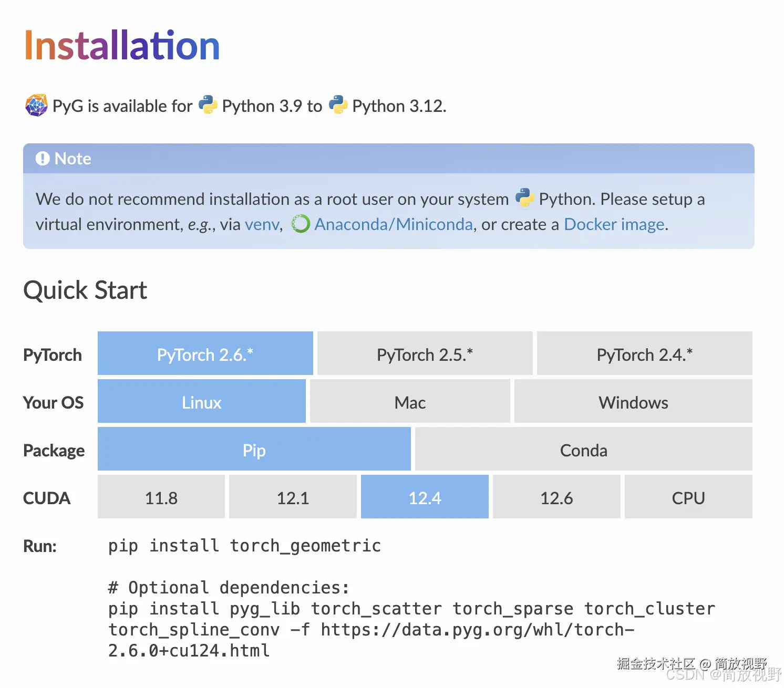Click the exclamation icon in the Note header
Screen dimensions: 784x688
(43, 158)
